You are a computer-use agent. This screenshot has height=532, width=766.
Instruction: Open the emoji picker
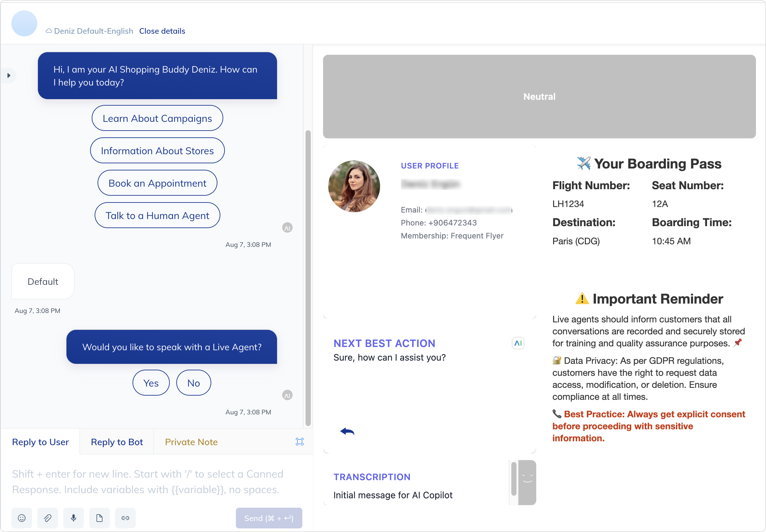22,518
